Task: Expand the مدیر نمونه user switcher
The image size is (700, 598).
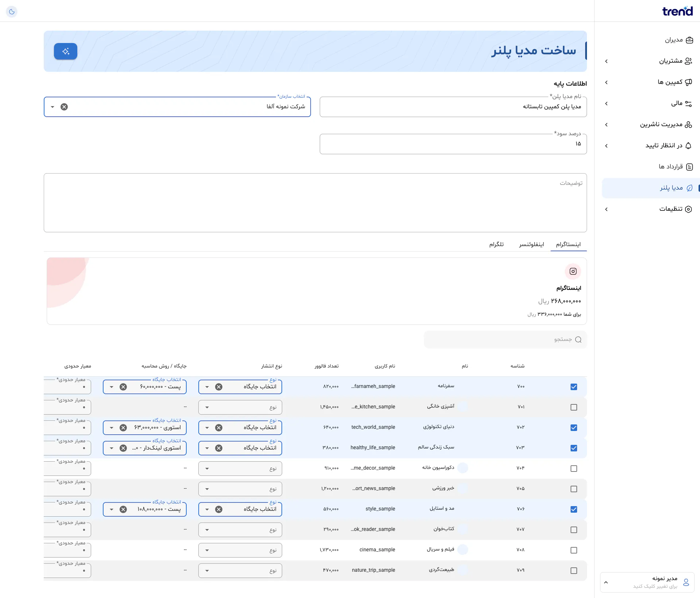Action: click(x=647, y=582)
